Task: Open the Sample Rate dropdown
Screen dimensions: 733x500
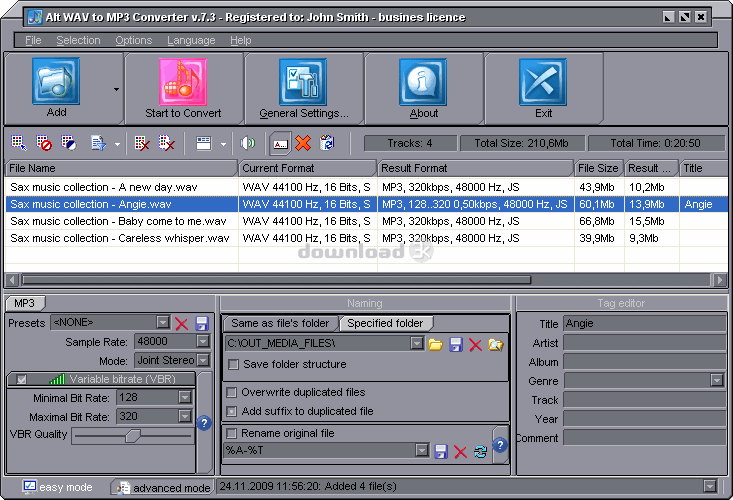Action: tap(203, 342)
